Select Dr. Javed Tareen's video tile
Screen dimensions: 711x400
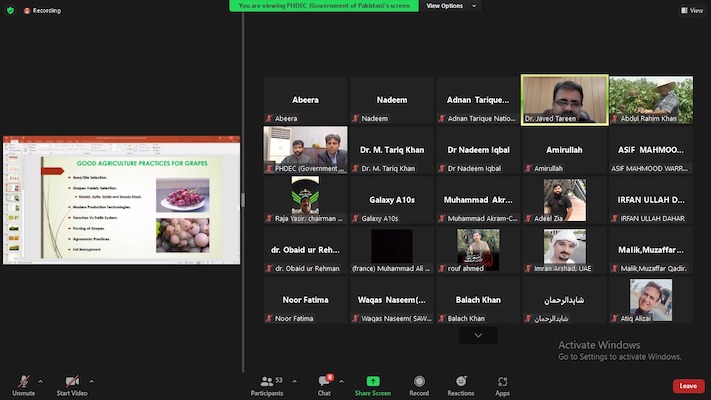[564, 99]
